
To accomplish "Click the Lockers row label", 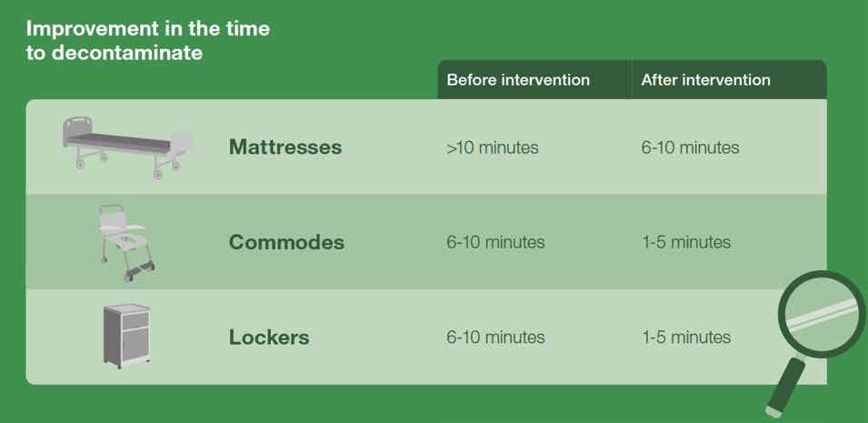I will coord(269,337).
